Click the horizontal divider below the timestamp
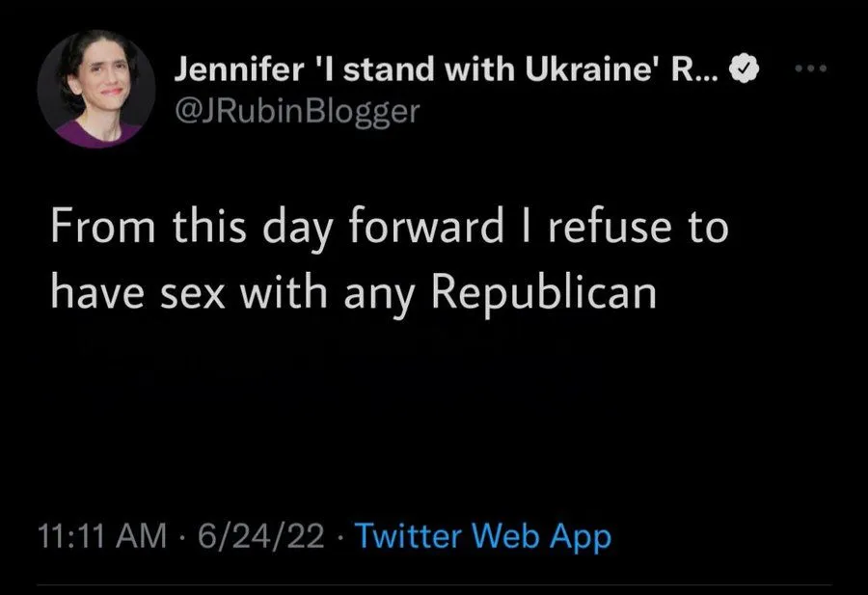Viewport: 868px width, 595px height. pos(434,583)
